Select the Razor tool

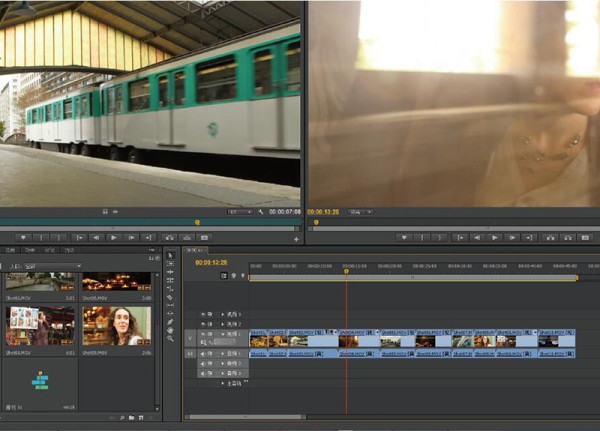click(x=171, y=297)
